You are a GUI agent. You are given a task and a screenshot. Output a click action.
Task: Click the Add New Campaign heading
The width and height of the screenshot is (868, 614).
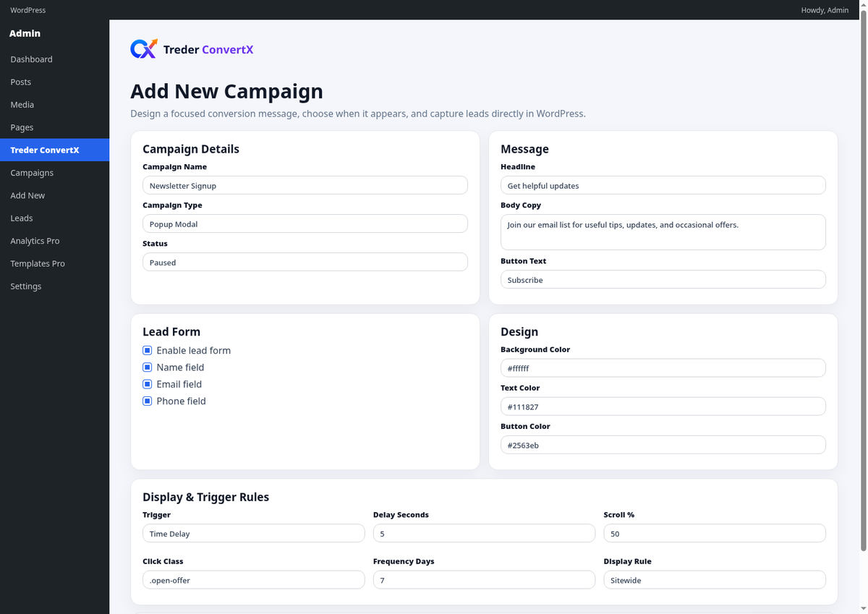tap(226, 91)
